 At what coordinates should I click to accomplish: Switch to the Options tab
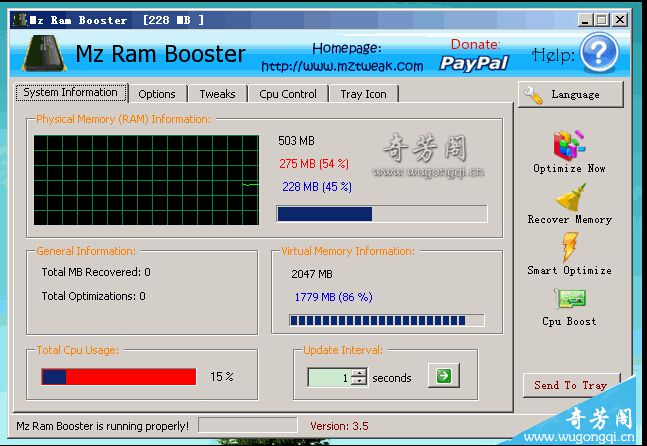pos(157,94)
